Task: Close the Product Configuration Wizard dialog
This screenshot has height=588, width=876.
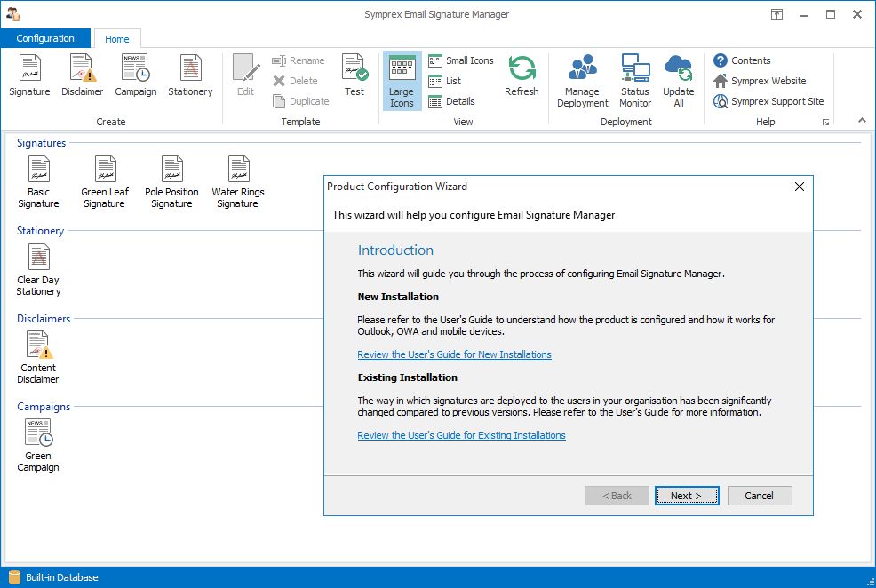Action: 800,187
